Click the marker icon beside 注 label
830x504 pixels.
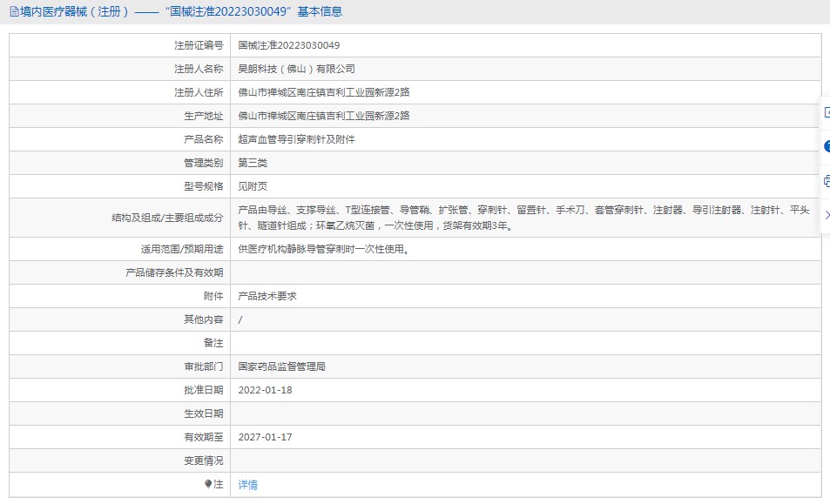[208, 484]
